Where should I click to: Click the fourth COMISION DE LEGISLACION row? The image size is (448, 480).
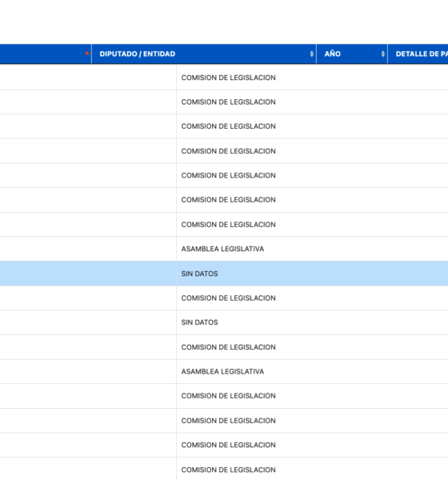(x=224, y=151)
